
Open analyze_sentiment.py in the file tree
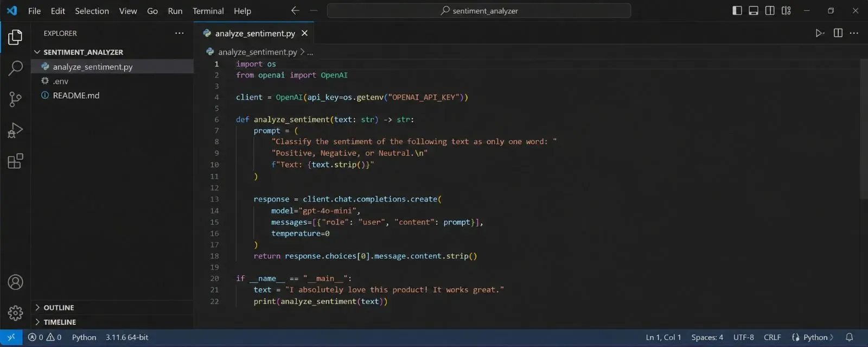[112, 67]
